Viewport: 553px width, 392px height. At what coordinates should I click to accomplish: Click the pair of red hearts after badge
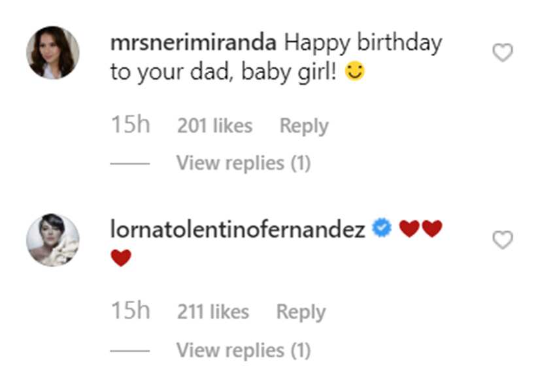pos(420,229)
